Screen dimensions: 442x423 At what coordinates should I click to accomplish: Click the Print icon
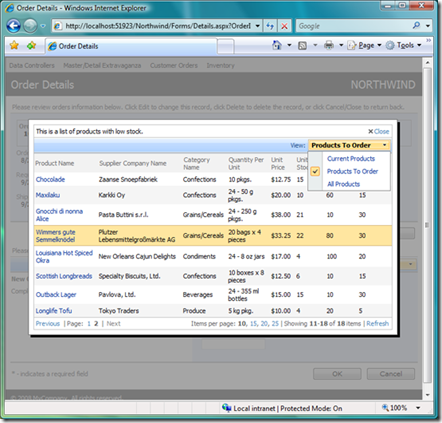329,45
